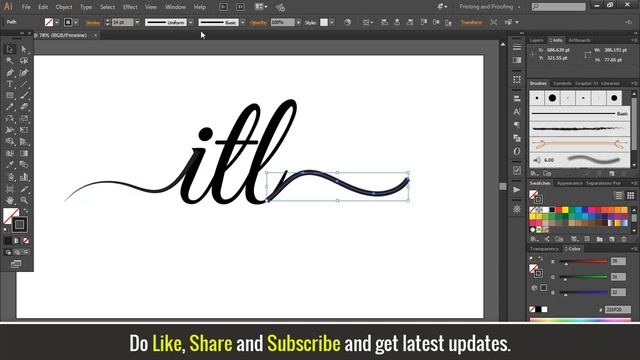The width and height of the screenshot is (640, 360).
Task: Click the search field in the application bar
Action: pos(559,7)
